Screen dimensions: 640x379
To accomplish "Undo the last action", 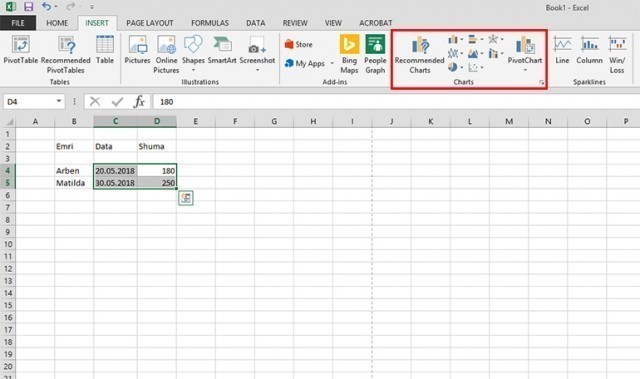I will coord(47,7).
